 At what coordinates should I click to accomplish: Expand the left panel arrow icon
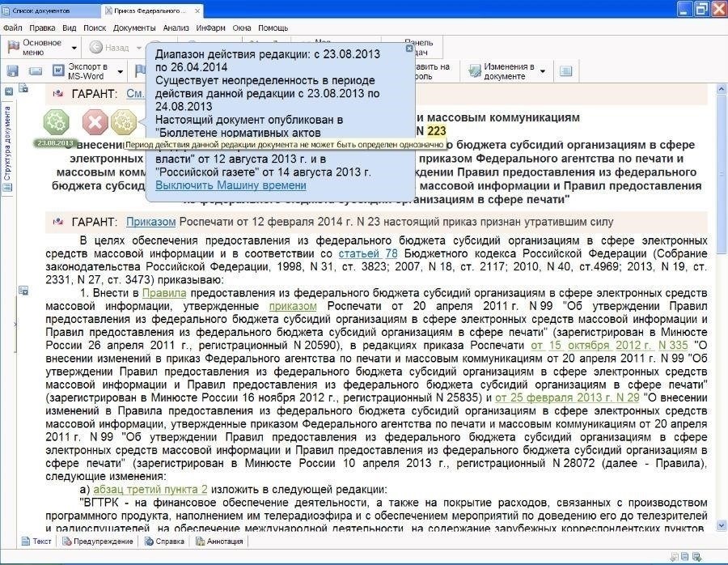point(8,91)
